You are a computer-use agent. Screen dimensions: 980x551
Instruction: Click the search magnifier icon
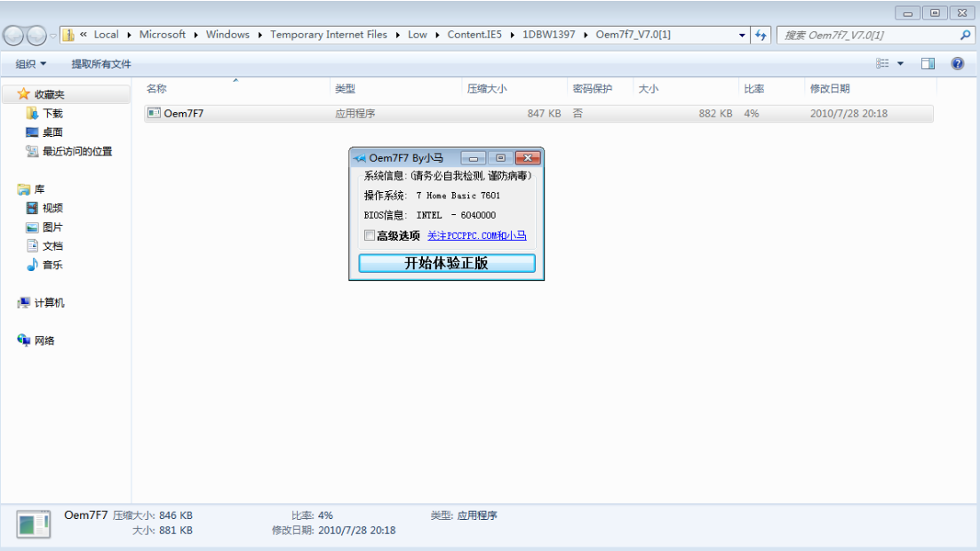pos(966,36)
